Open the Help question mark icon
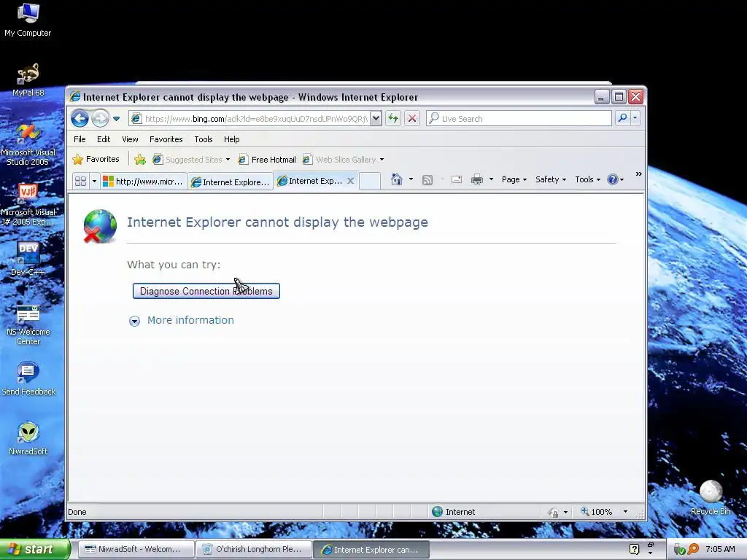This screenshot has width=747, height=560. pyautogui.click(x=612, y=179)
